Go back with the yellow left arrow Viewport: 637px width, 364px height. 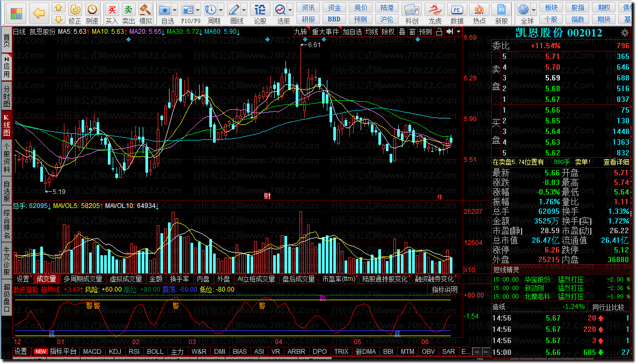coord(39,13)
